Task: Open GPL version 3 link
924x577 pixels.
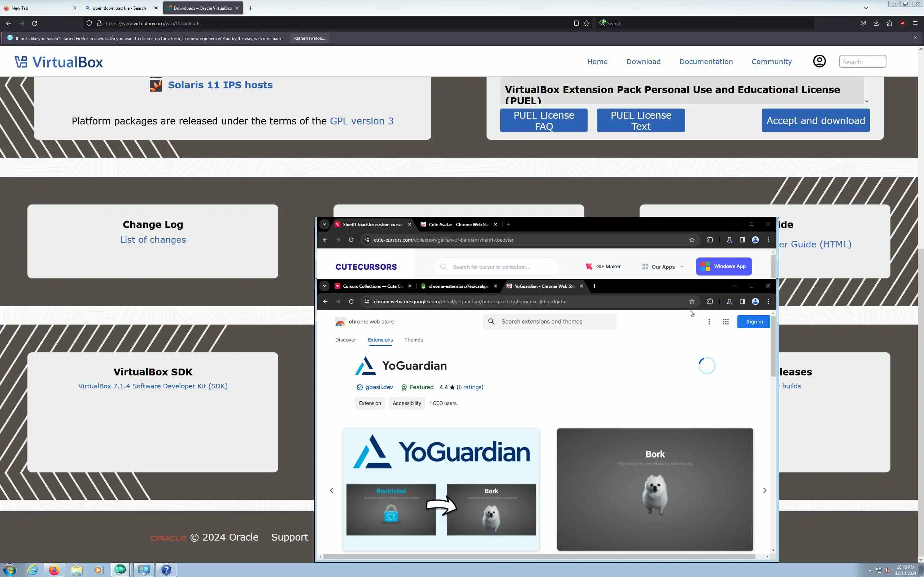Action: (x=361, y=121)
